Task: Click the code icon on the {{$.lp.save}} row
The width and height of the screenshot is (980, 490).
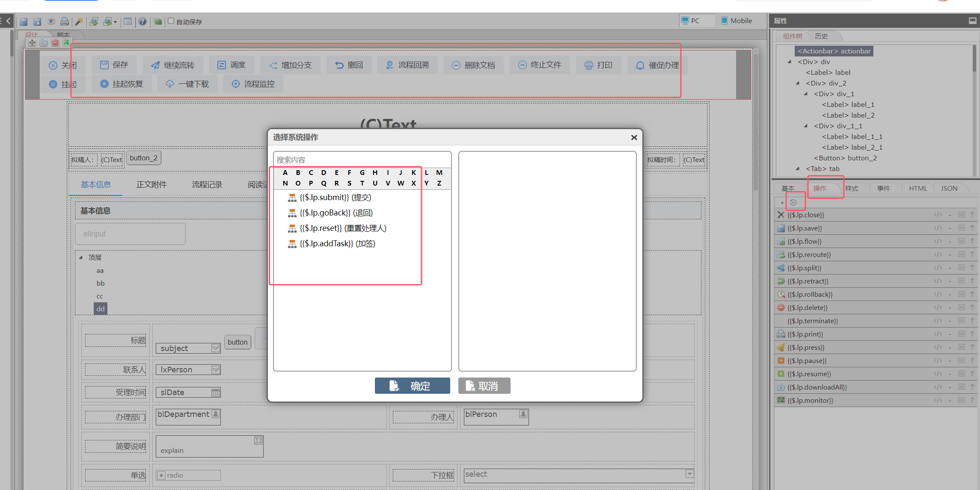Action: coord(938,228)
